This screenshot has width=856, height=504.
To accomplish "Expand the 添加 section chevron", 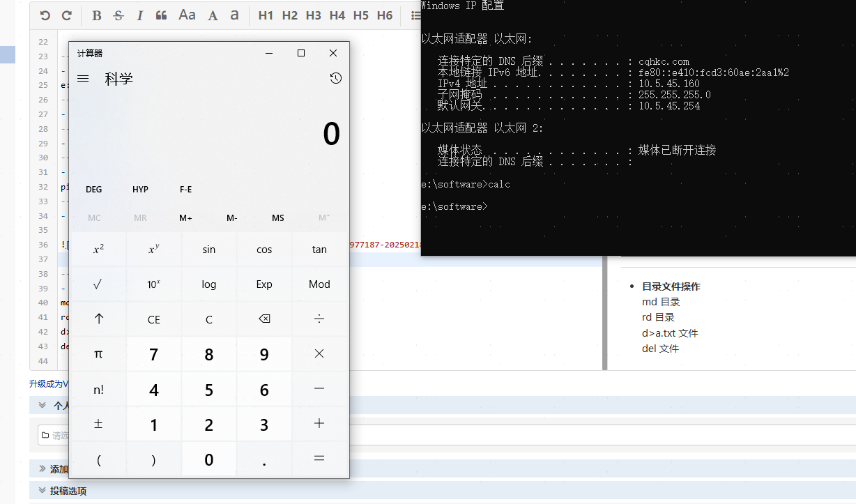I will coord(42,469).
